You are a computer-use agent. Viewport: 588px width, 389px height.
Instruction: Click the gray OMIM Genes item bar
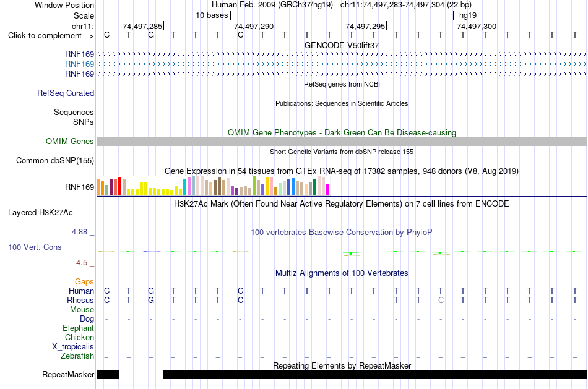click(342, 141)
